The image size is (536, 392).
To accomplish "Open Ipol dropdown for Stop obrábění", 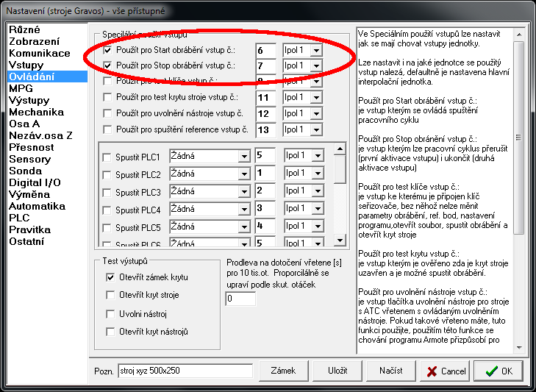I will 316,65.
